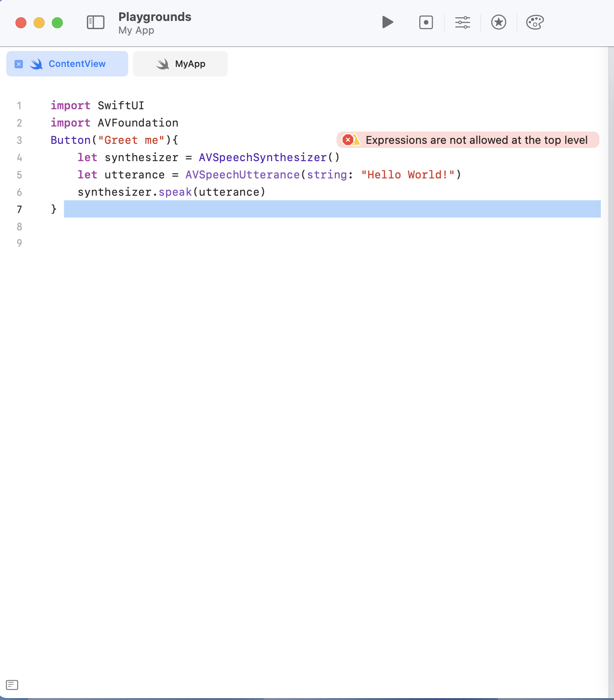The image size is (614, 700).
Task: Click the error icon on line 3
Action: pos(348,140)
